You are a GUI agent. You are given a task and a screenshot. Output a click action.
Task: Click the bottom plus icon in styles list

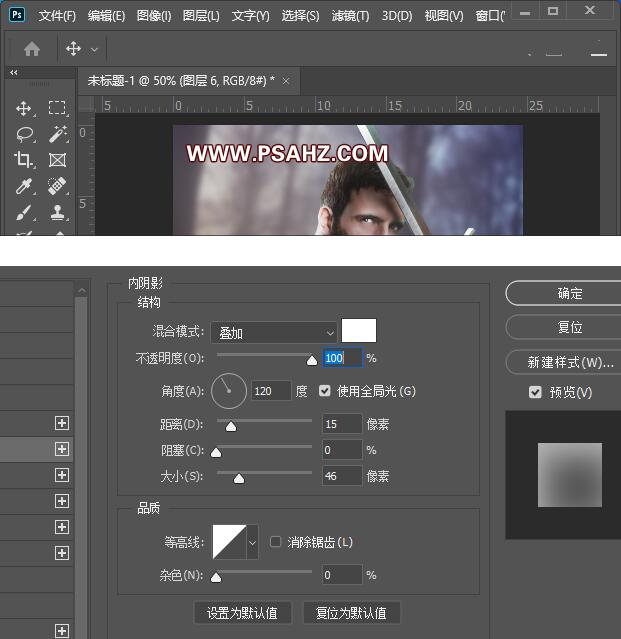point(62,631)
